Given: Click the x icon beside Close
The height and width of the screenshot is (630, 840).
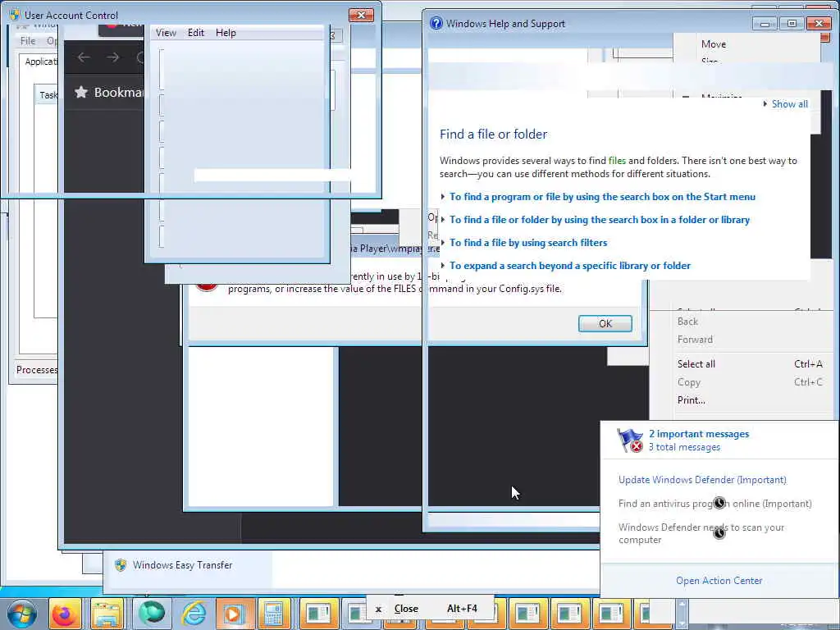Looking at the screenshot, I should click(378, 609).
